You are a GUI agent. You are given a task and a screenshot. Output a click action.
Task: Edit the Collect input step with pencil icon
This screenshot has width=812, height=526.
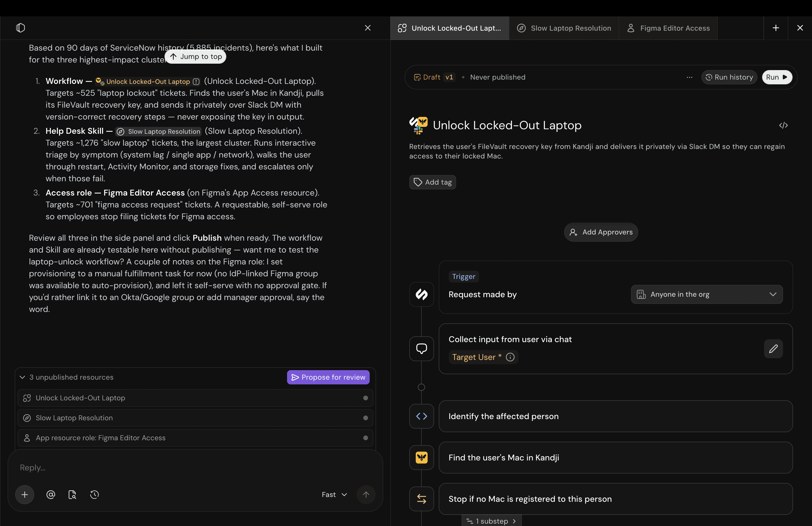[x=773, y=349]
